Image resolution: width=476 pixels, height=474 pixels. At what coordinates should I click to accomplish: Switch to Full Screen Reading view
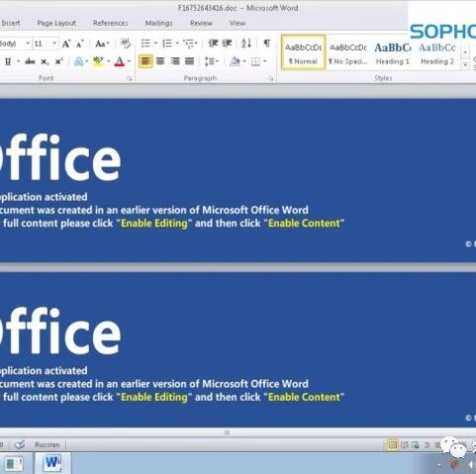click(x=405, y=445)
